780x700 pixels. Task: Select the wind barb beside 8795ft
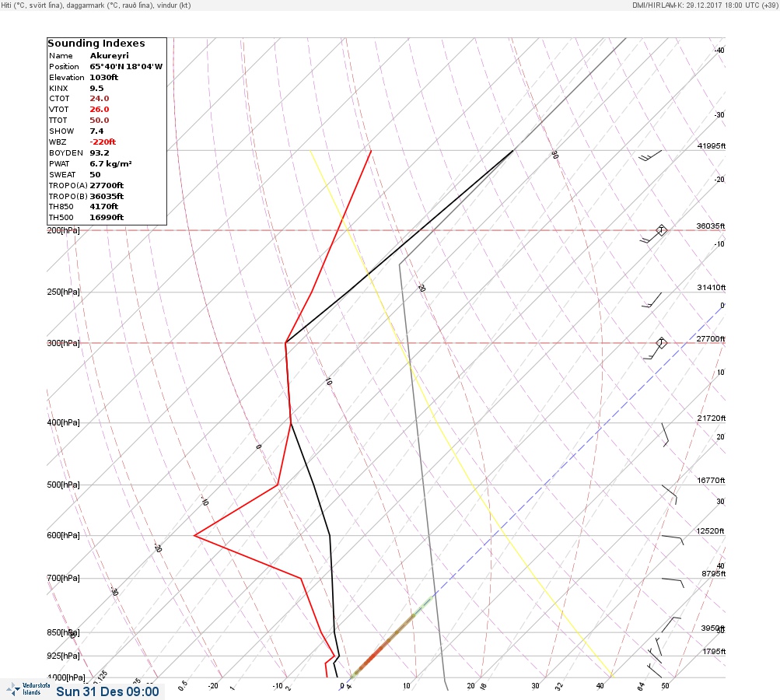[x=673, y=583]
